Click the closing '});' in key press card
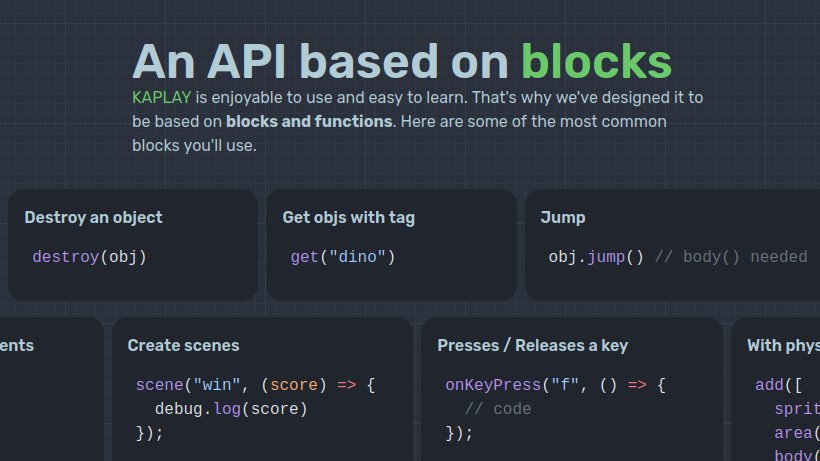The width and height of the screenshot is (820, 461). click(459, 433)
